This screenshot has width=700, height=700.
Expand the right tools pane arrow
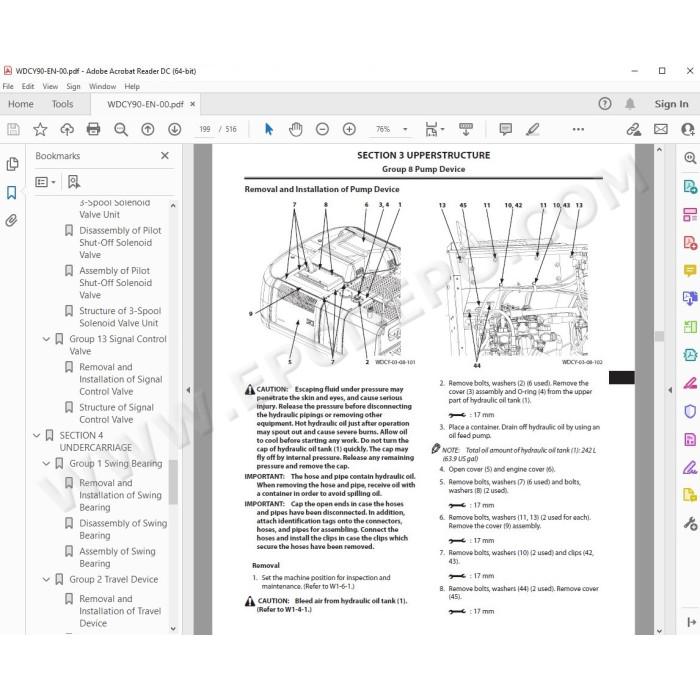pos(670,390)
